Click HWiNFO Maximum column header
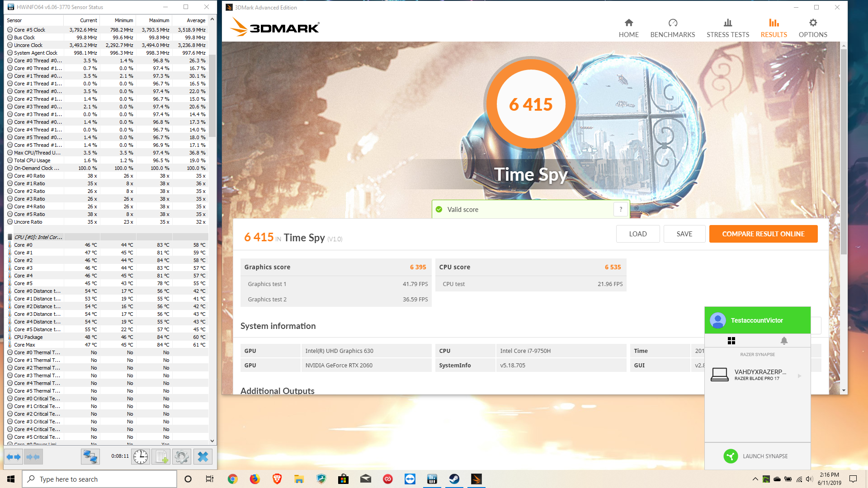Image resolution: width=868 pixels, height=488 pixels. (154, 20)
